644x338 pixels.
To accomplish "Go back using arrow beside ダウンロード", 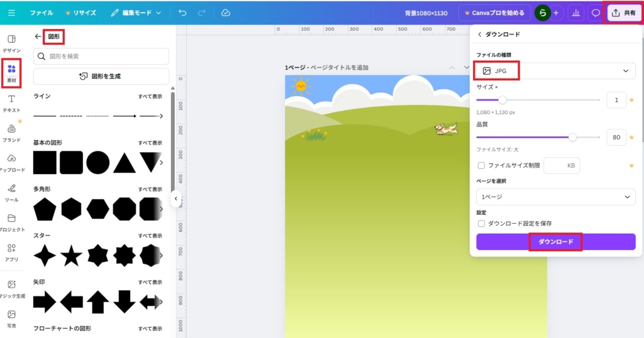I will (479, 35).
